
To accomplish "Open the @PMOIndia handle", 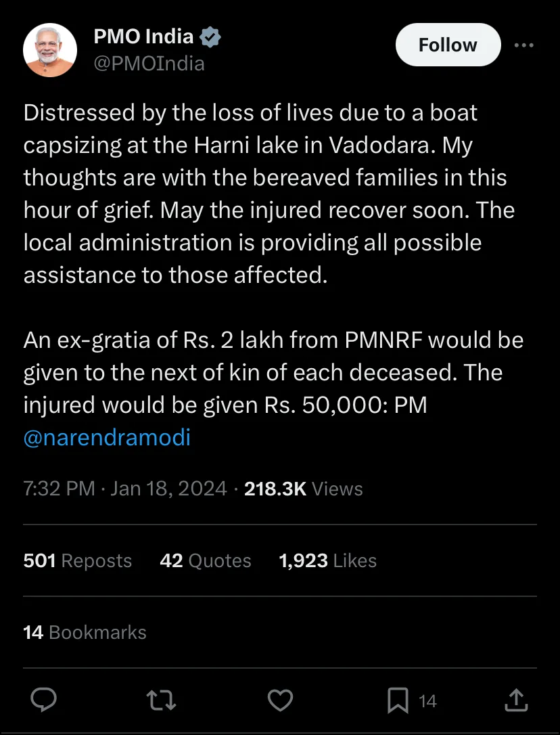I will coord(149,64).
